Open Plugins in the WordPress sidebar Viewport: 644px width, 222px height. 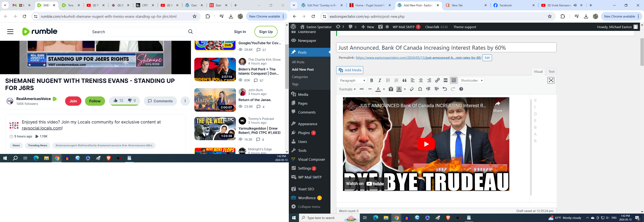pyautogui.click(x=304, y=133)
